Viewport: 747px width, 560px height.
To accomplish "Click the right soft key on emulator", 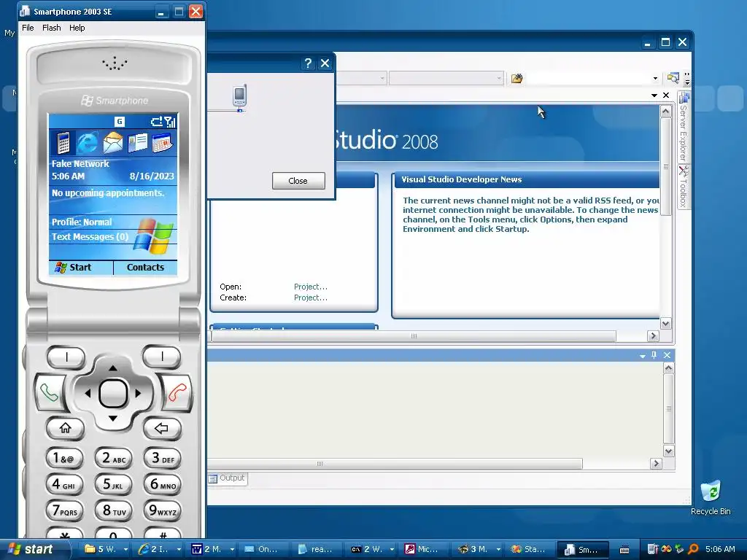I will pyautogui.click(x=162, y=356).
